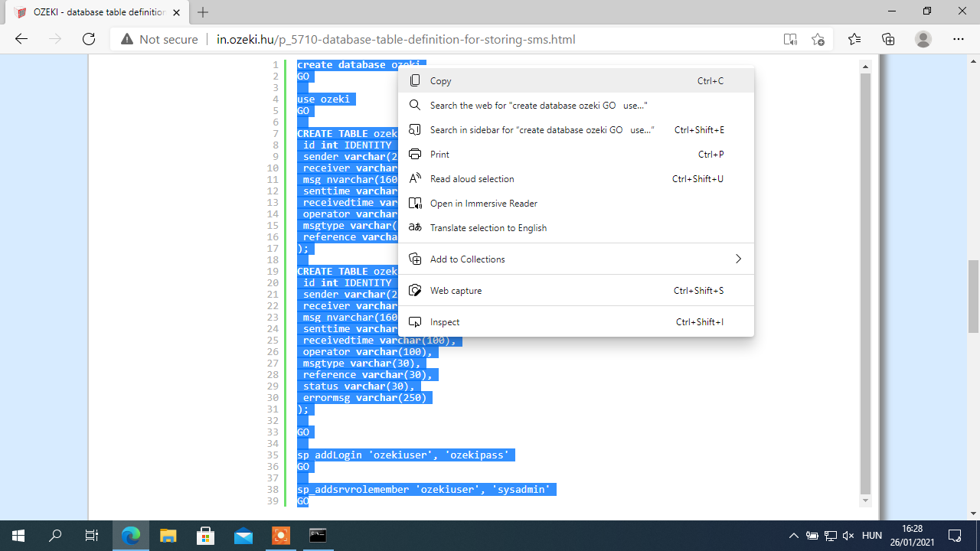Expand the Add to Collections submenu
Viewport: 980px width, 551px height.
(x=737, y=259)
